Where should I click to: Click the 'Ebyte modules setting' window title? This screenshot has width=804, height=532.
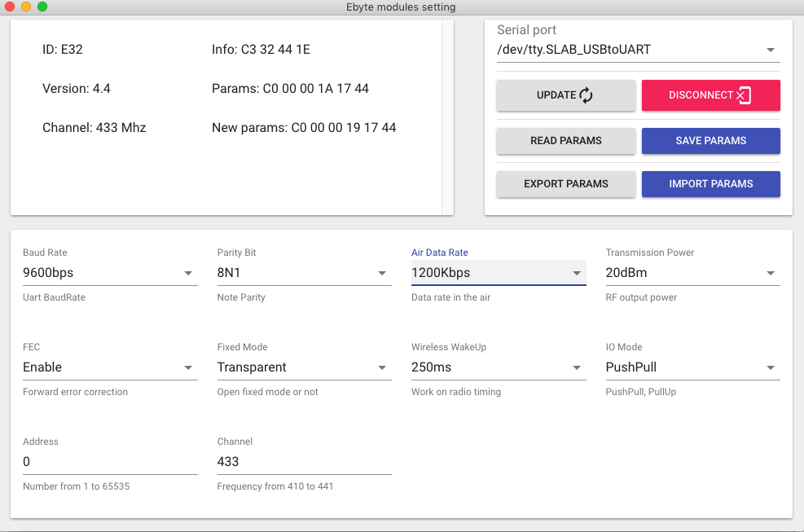401,7
